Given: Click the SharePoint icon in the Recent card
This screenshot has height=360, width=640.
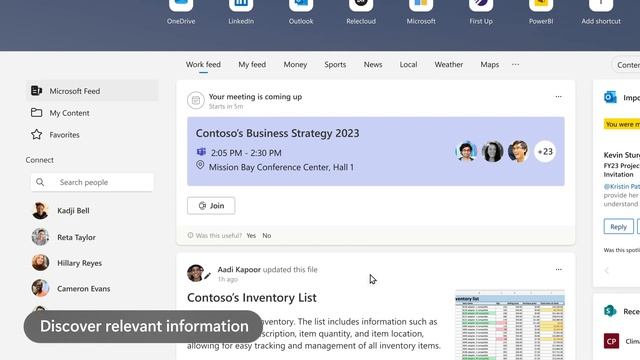Looking at the screenshot, I should coord(610,311).
